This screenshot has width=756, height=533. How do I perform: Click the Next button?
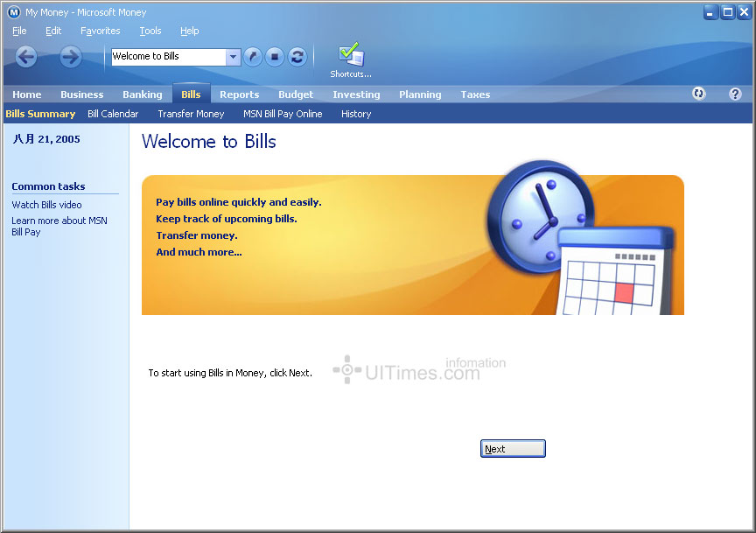513,449
